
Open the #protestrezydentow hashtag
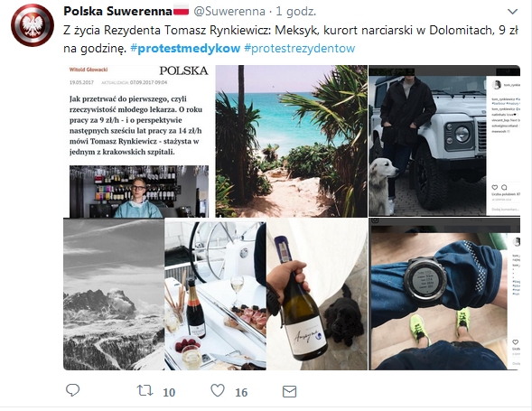[299, 49]
